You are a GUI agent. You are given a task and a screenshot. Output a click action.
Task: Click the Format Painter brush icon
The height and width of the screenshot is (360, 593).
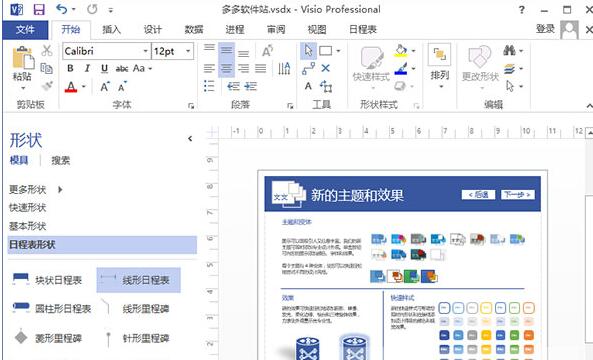click(47, 86)
